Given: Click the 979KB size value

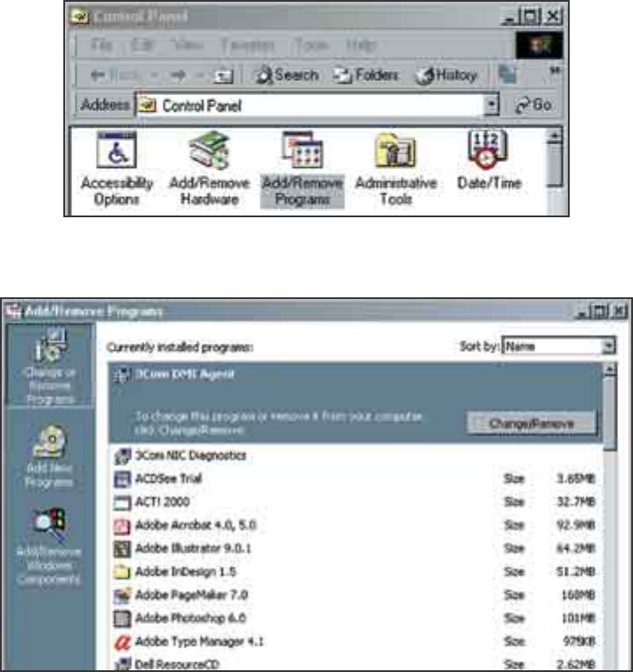Looking at the screenshot, I should 578,641.
